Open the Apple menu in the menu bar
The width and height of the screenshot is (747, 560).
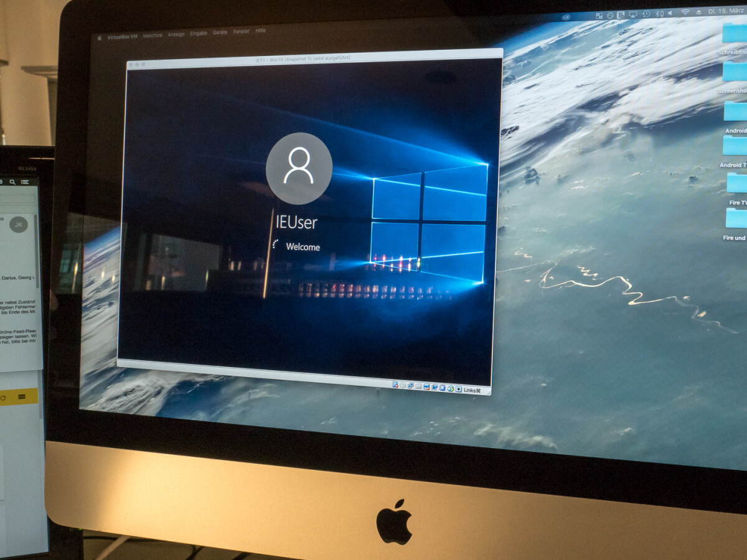coord(99,38)
